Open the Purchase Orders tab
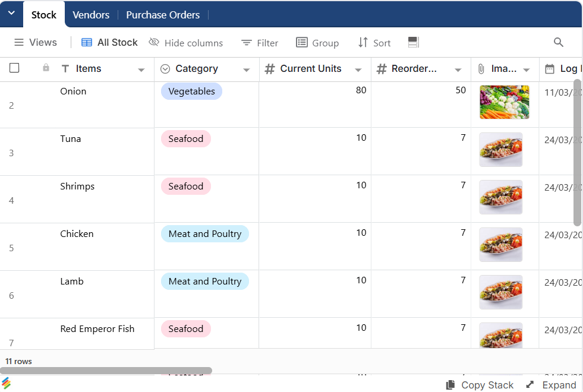Viewport: 583px width, 392px height. pyautogui.click(x=163, y=15)
